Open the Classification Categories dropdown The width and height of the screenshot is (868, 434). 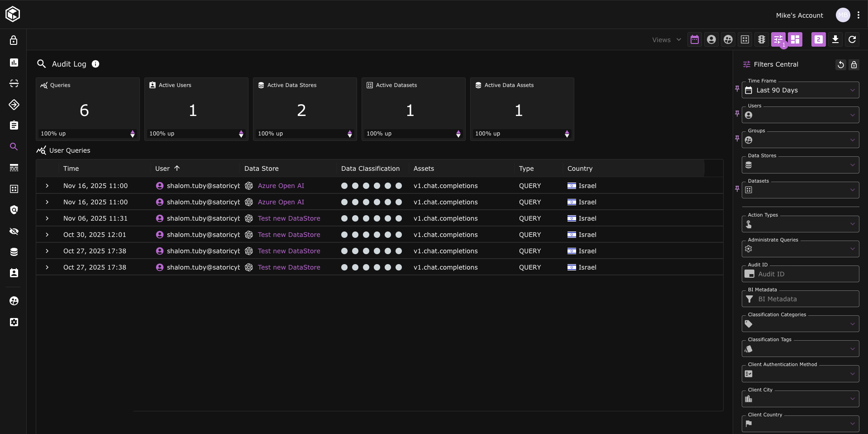(x=800, y=324)
